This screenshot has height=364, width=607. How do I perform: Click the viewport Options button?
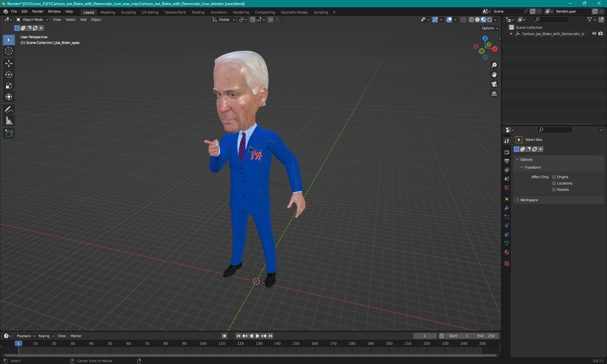pos(489,28)
